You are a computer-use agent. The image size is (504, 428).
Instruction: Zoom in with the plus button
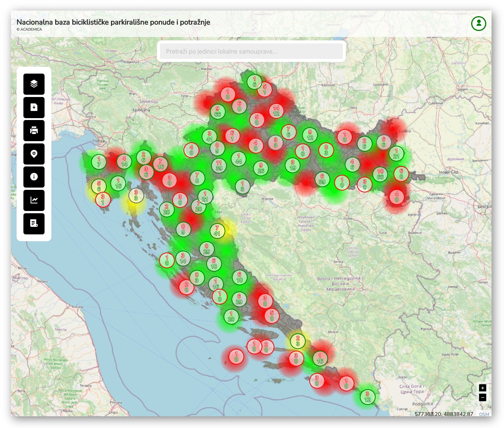tap(482, 388)
